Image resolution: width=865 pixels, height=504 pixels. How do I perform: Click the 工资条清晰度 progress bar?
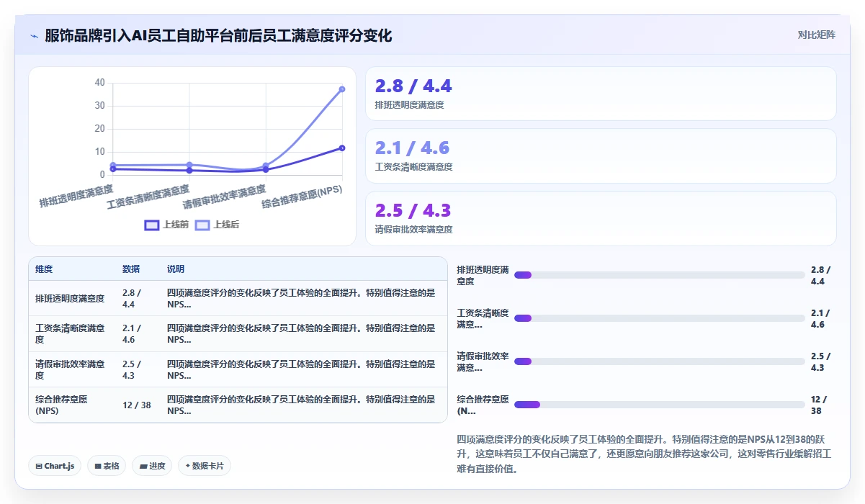click(660, 318)
